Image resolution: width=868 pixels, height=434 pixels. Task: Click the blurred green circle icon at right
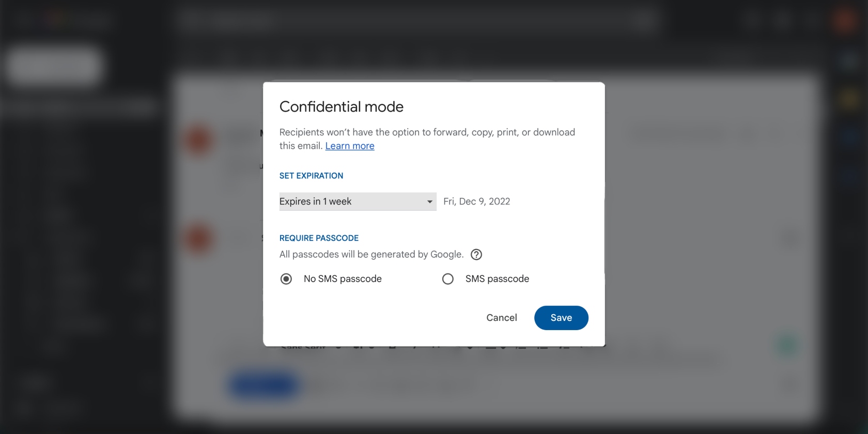coord(788,346)
